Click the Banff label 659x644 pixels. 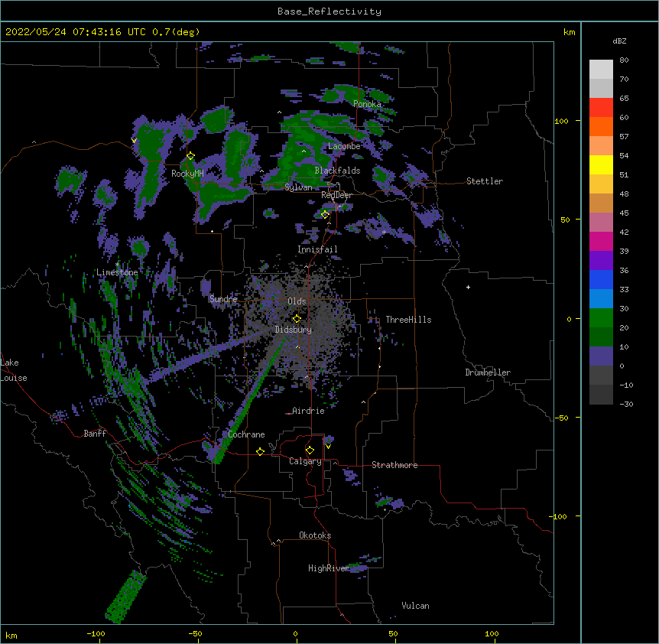[95, 434]
